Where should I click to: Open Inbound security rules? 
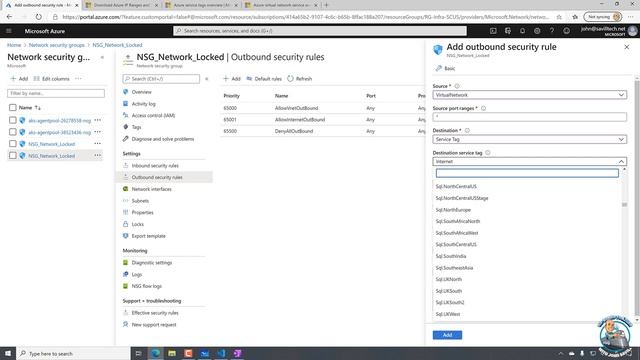tap(155, 166)
